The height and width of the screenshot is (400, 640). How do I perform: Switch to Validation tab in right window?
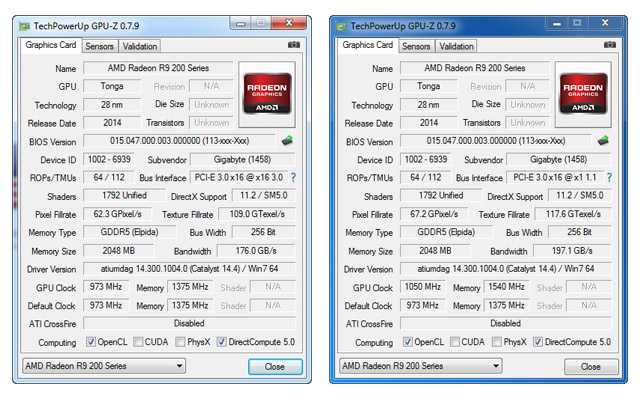coord(456,46)
